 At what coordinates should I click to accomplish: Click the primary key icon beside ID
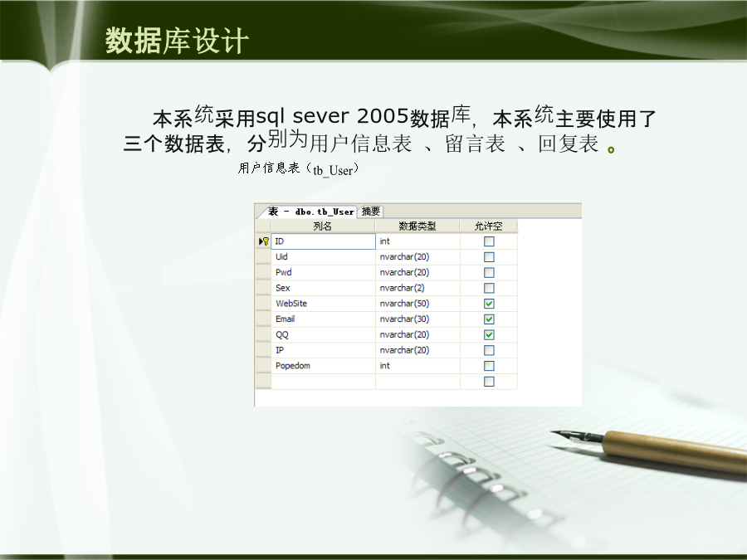266,241
